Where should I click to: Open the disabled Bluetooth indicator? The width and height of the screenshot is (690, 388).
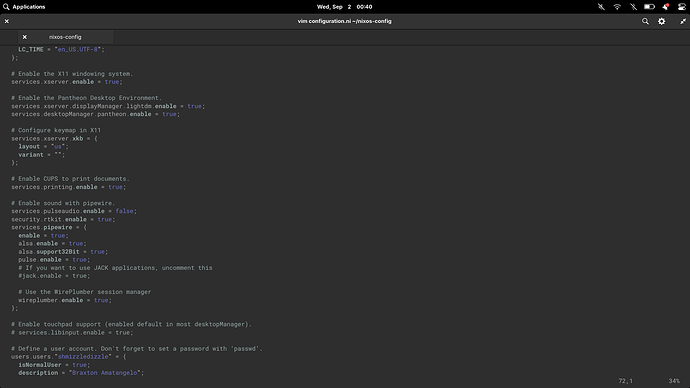(633, 7)
